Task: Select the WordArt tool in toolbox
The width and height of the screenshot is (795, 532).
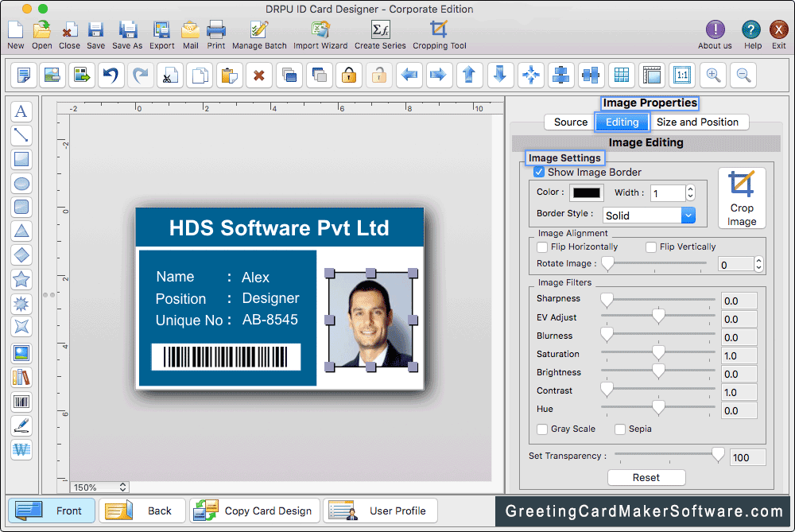Action: click(x=21, y=449)
